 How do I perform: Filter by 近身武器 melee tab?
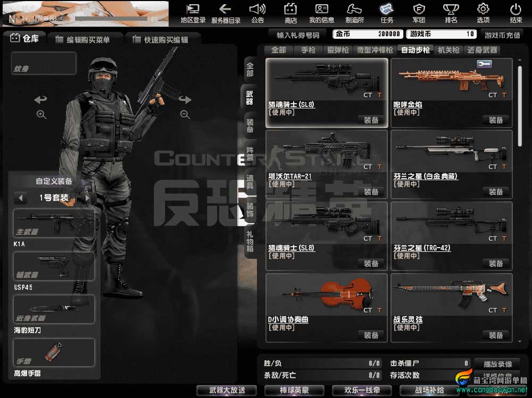(x=482, y=50)
